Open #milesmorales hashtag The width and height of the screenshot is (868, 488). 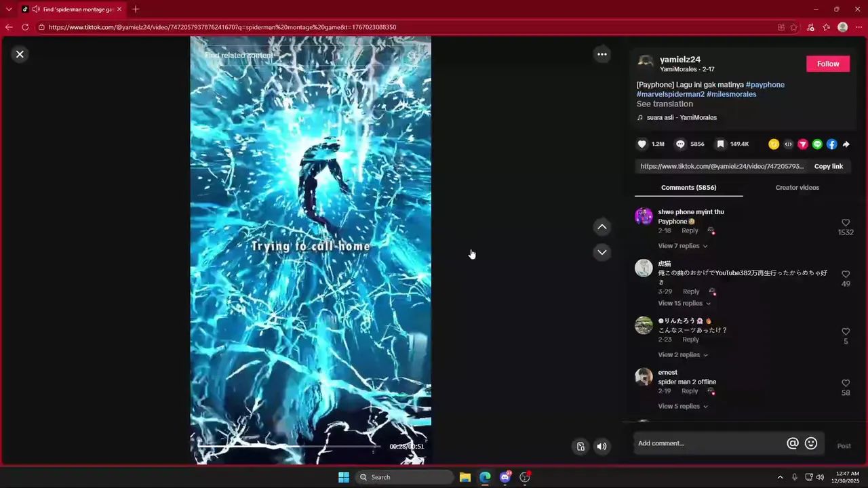731,94
